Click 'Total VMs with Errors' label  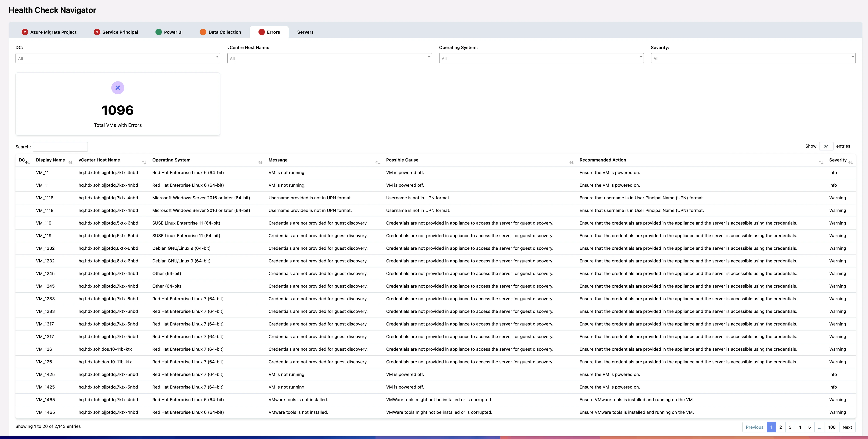pyautogui.click(x=118, y=125)
